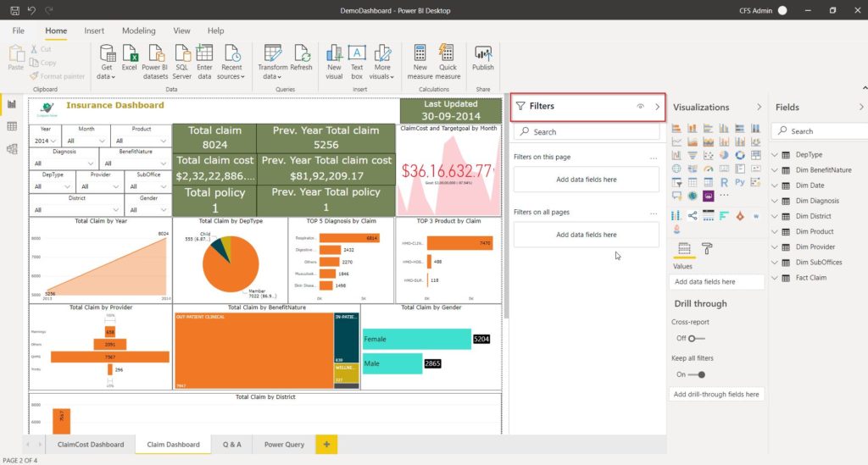The width and height of the screenshot is (868, 465).
Task: Expand the Fact Claim table
Action: (776, 277)
